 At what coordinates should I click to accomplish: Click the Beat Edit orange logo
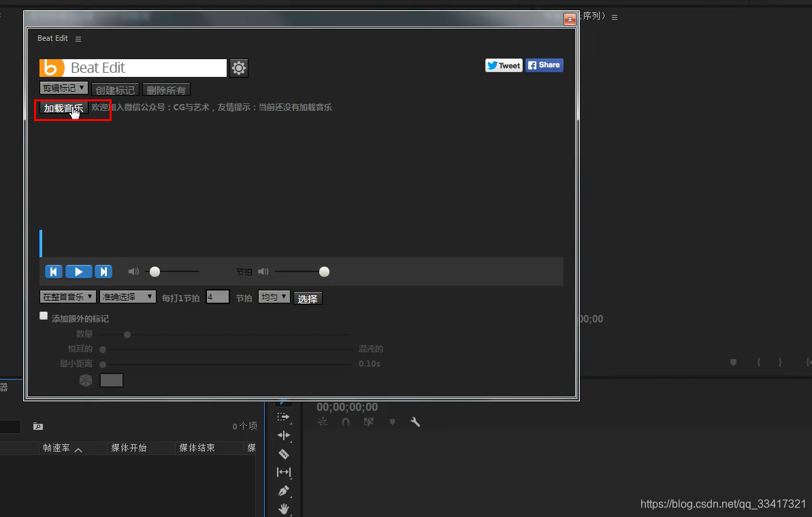52,68
